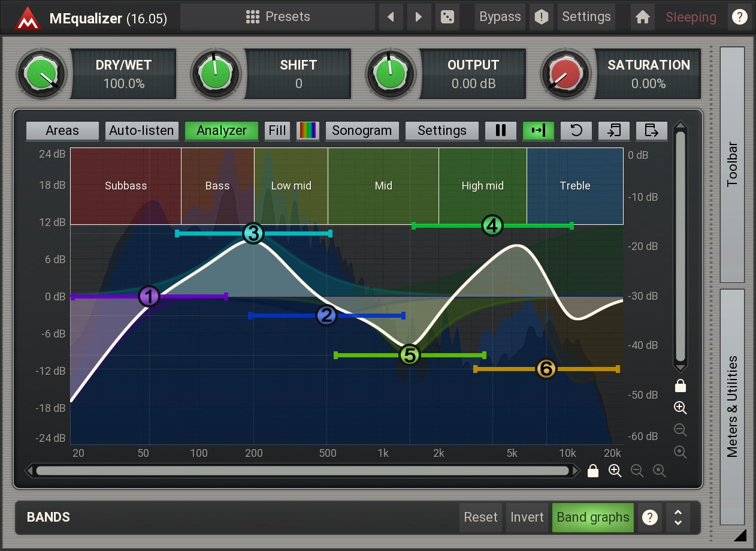Viewport: 756px width, 551px height.
Task: Click the SHIFT green knob
Action: (x=216, y=74)
